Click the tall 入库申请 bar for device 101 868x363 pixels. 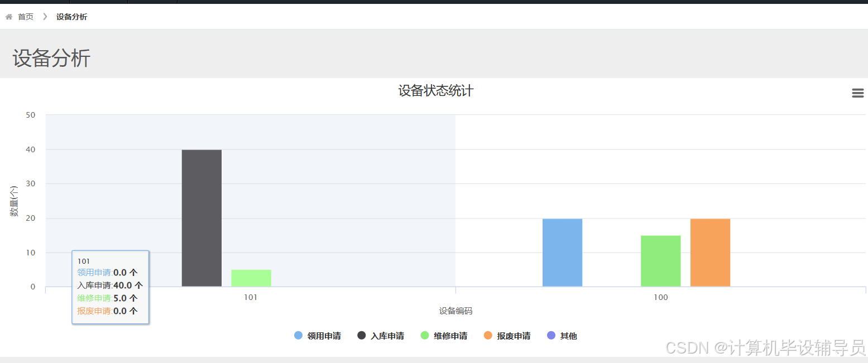(201, 217)
